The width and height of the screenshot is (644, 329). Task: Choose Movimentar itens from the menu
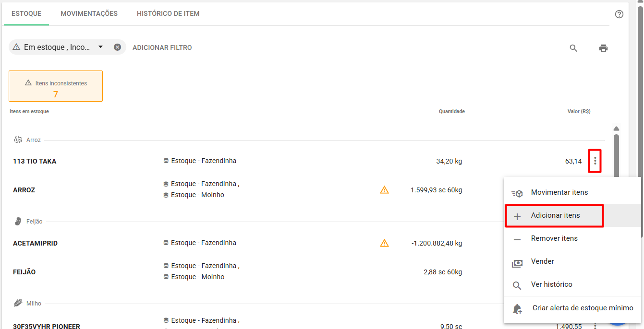coord(559,192)
